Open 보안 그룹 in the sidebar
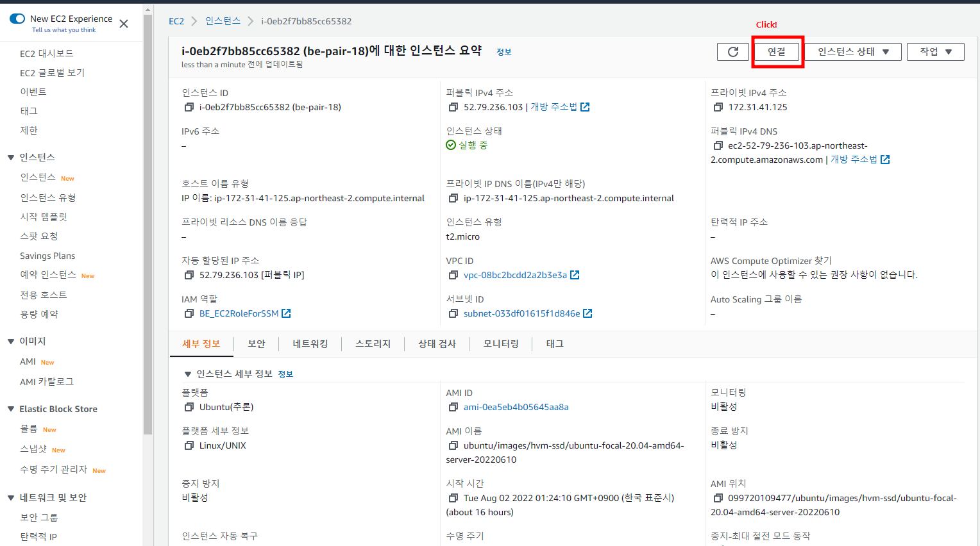Screen dimensions: 980x546 pos(38,518)
